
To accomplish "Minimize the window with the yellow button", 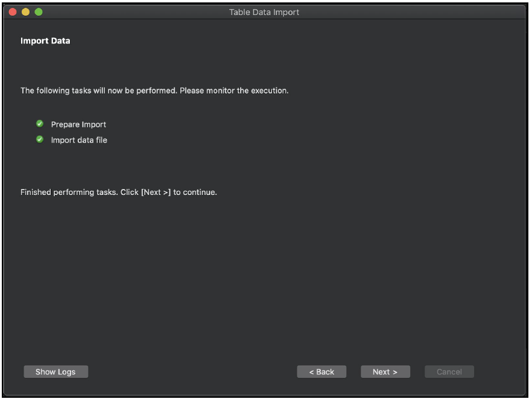I will [x=26, y=12].
